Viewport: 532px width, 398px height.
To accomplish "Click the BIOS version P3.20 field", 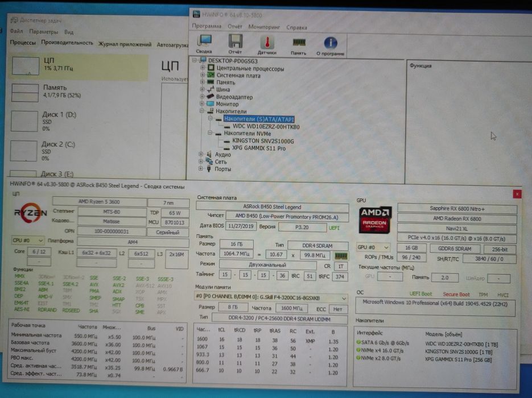I will (x=302, y=227).
